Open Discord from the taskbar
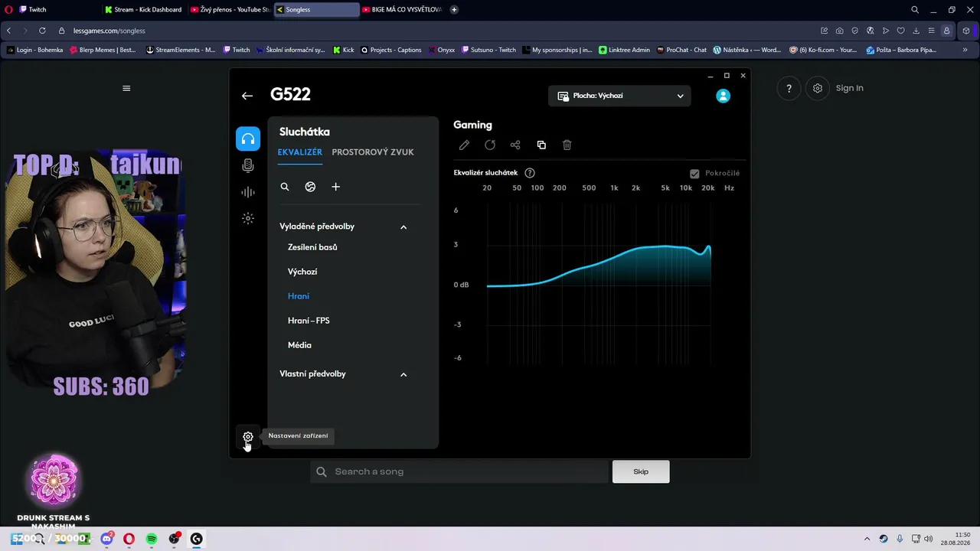Viewport: 980px width, 551px height. pyautogui.click(x=106, y=539)
